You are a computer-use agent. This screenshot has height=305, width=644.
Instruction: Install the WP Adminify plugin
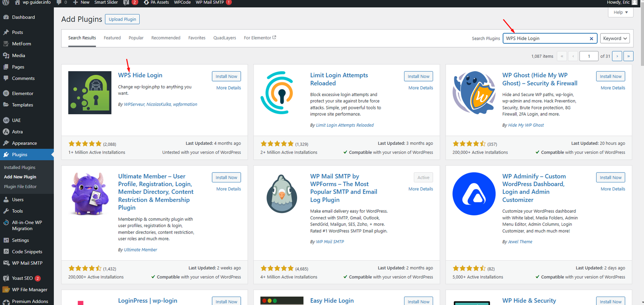coord(611,178)
